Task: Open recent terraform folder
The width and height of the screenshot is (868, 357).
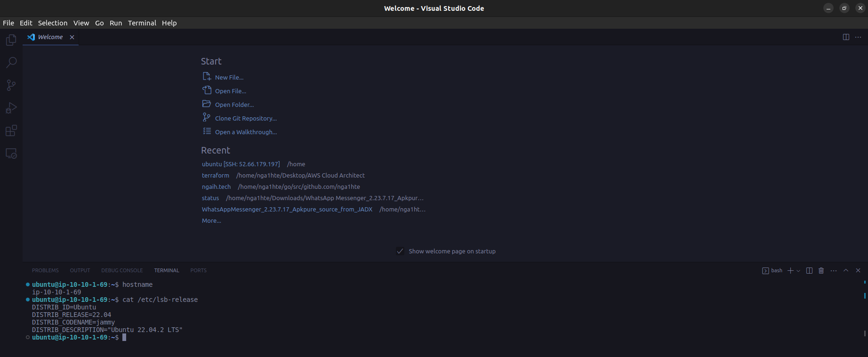Action: (x=216, y=175)
